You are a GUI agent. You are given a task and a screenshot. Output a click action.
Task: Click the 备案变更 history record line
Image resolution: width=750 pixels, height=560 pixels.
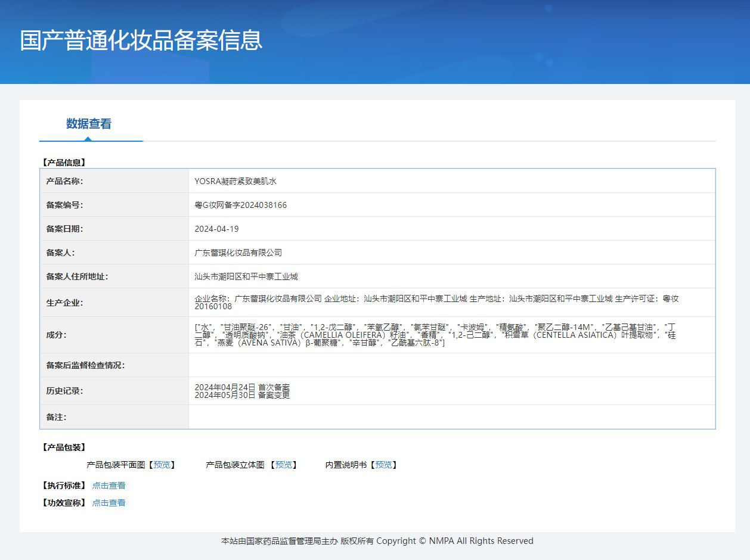(x=242, y=395)
